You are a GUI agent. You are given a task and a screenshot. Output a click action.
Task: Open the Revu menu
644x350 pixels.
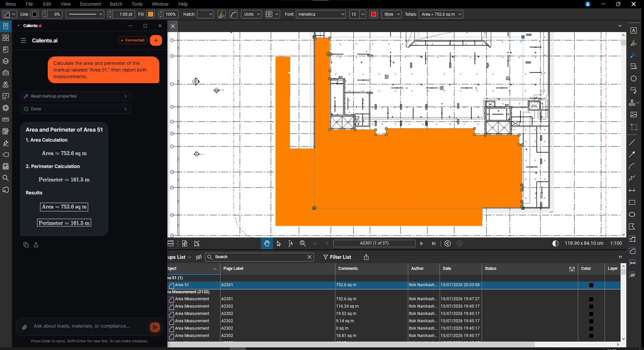pos(11,4)
